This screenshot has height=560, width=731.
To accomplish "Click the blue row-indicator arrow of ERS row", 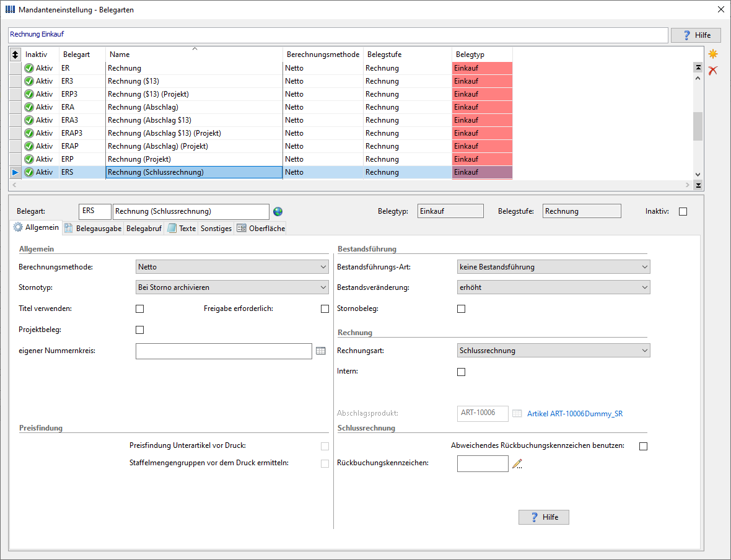I will pos(15,173).
